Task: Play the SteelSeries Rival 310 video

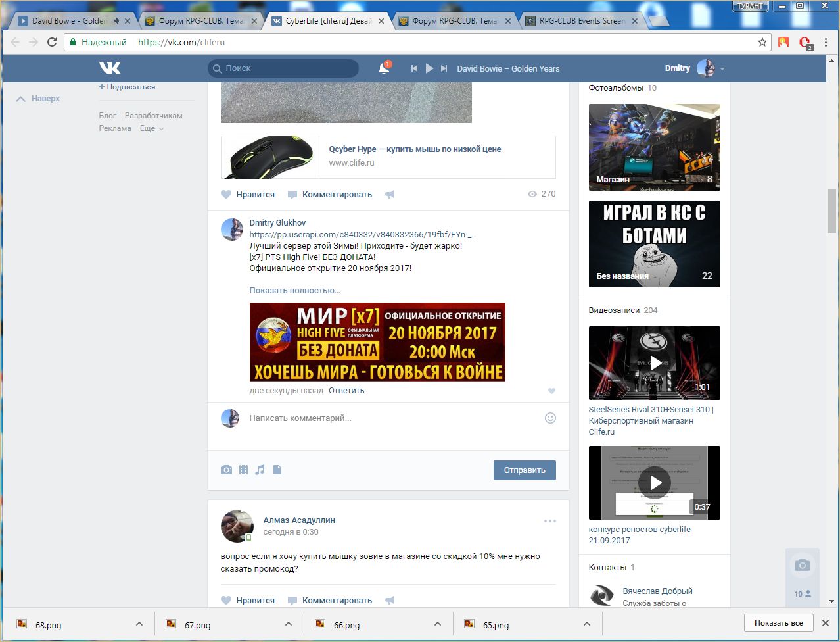Action: pyautogui.click(x=655, y=363)
